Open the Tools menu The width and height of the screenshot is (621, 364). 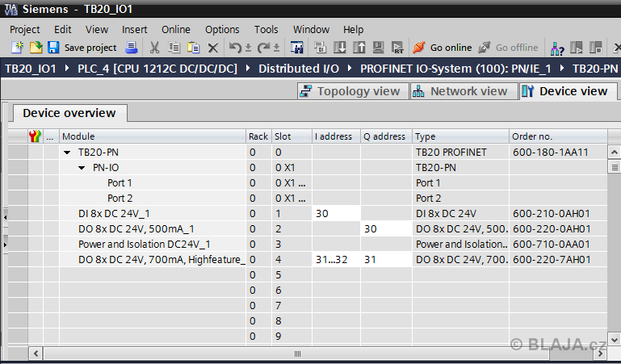pos(266,30)
